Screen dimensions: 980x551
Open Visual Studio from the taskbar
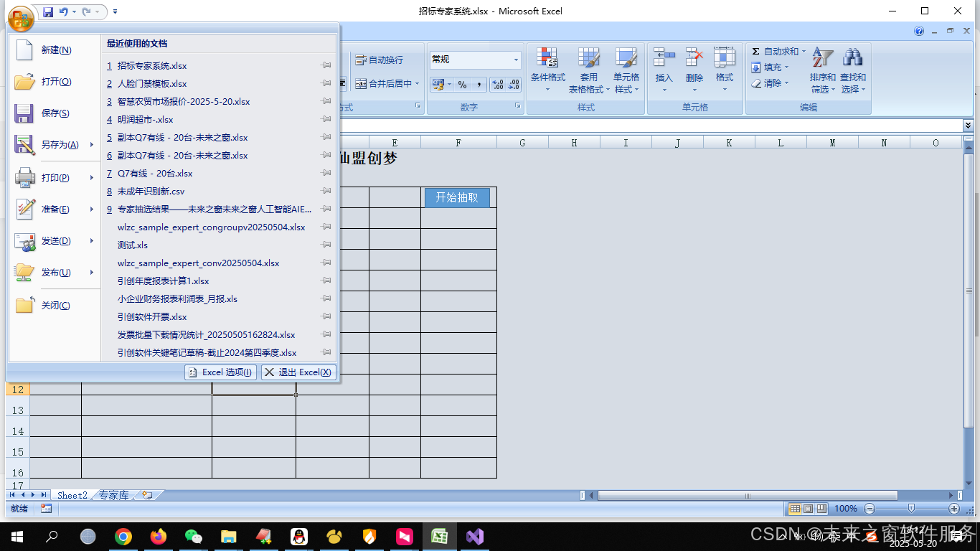475,536
